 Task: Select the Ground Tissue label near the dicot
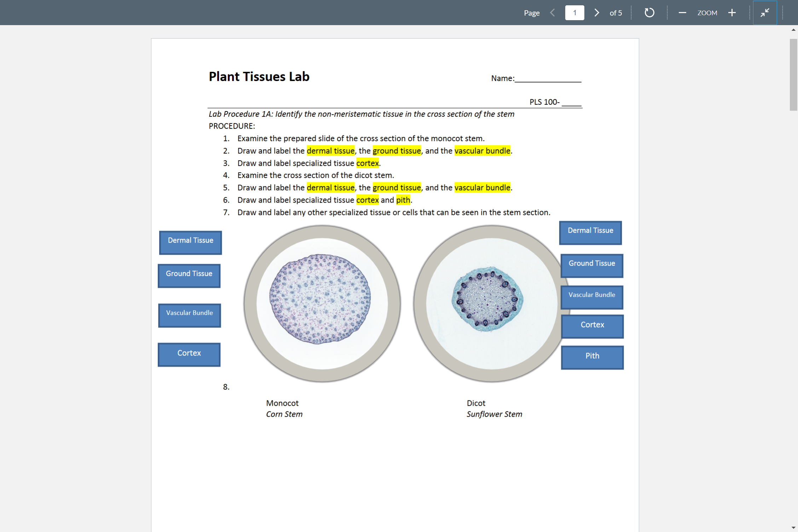point(591,265)
